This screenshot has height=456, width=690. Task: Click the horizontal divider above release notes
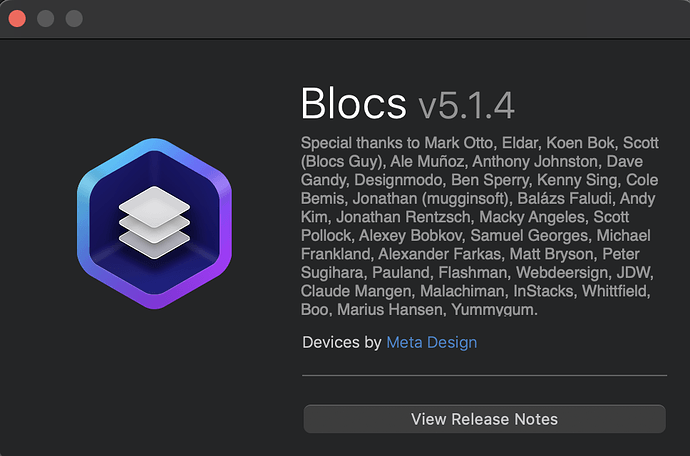484,376
